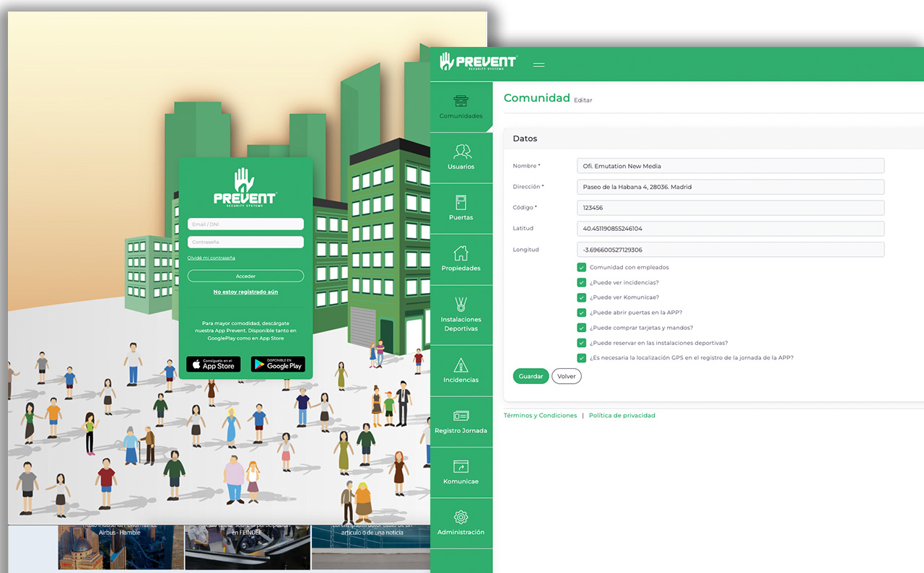Click the Acceder login button
924x573 pixels.
pyautogui.click(x=245, y=276)
